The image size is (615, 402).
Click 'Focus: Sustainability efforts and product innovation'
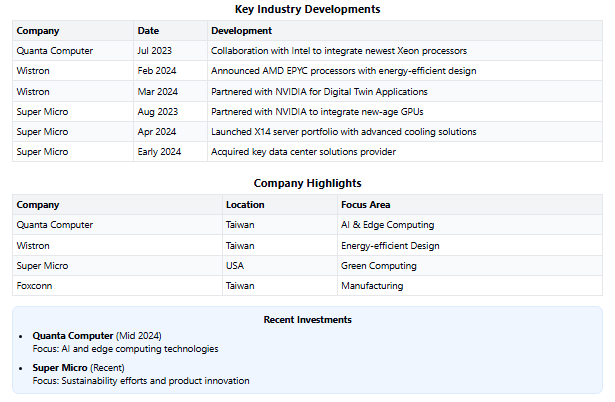pos(141,381)
